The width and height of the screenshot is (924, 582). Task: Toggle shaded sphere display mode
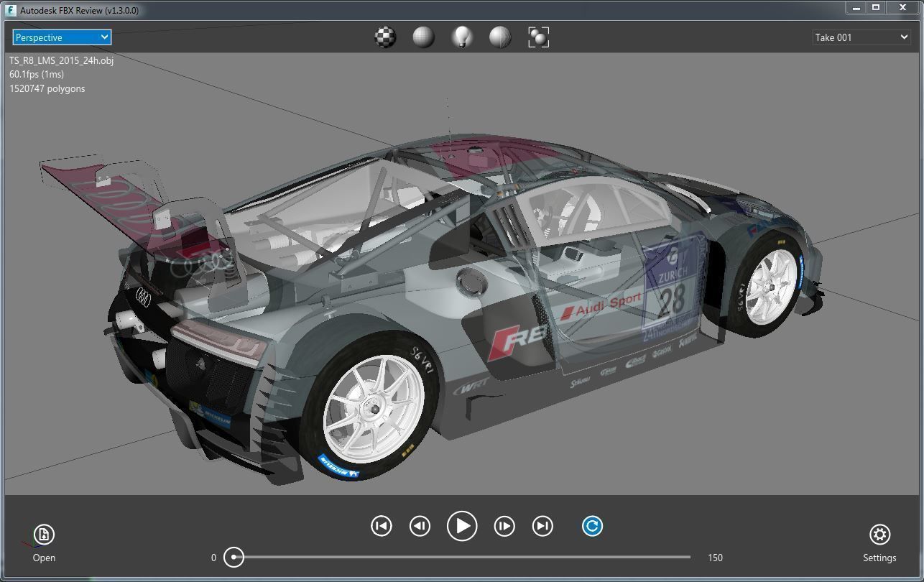pos(424,37)
